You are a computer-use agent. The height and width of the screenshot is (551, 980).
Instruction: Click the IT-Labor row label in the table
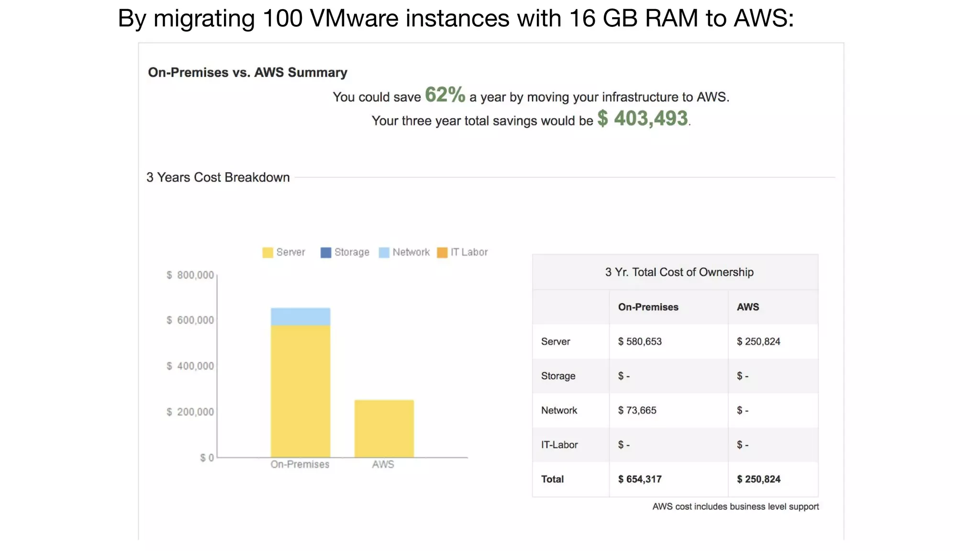559,445
